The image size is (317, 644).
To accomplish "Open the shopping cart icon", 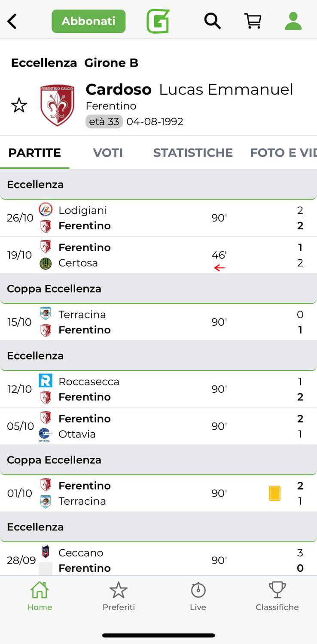I will pyautogui.click(x=253, y=21).
